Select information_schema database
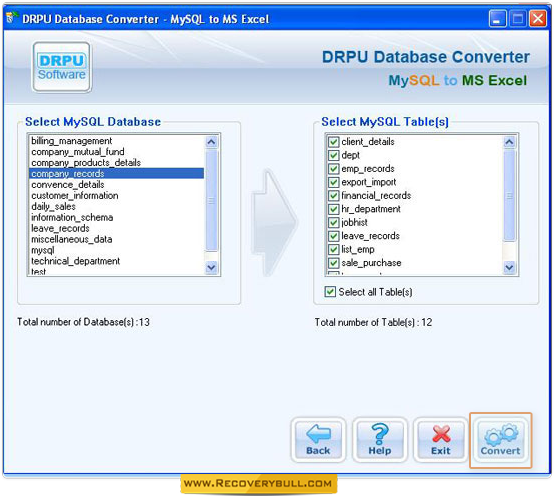The height and width of the screenshot is (496, 554). pyautogui.click(x=117, y=218)
